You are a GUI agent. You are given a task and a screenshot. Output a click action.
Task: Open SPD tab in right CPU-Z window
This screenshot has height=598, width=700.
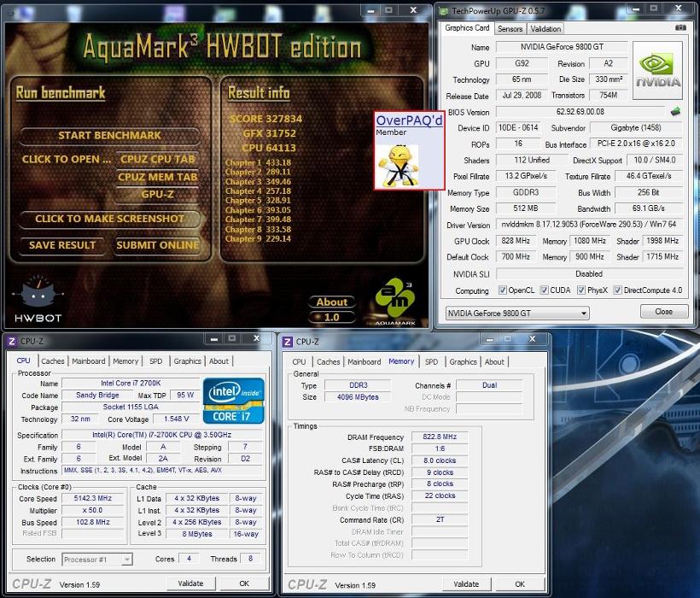[x=431, y=362]
